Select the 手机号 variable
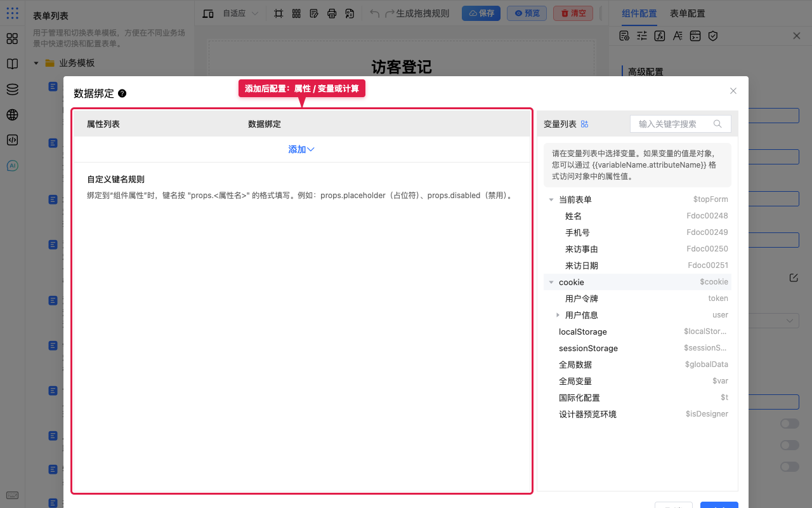This screenshot has width=812, height=508. [638, 233]
